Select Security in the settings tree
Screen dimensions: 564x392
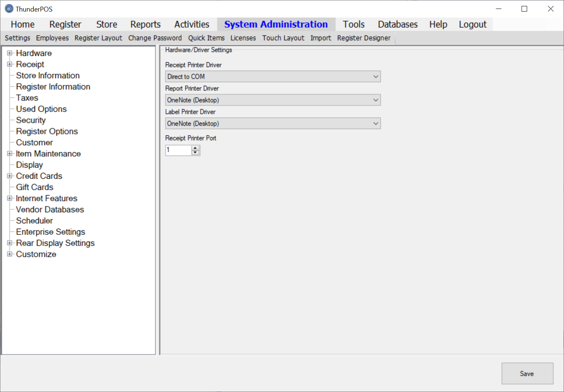tap(31, 120)
